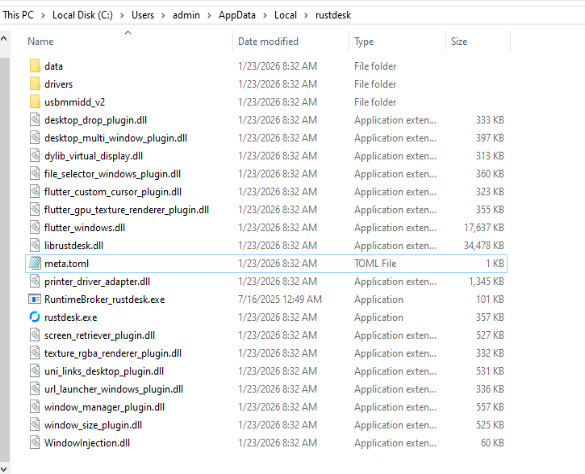This screenshot has height=474, width=585.
Task: Click the librustdesk.dll file icon
Action: point(35,245)
